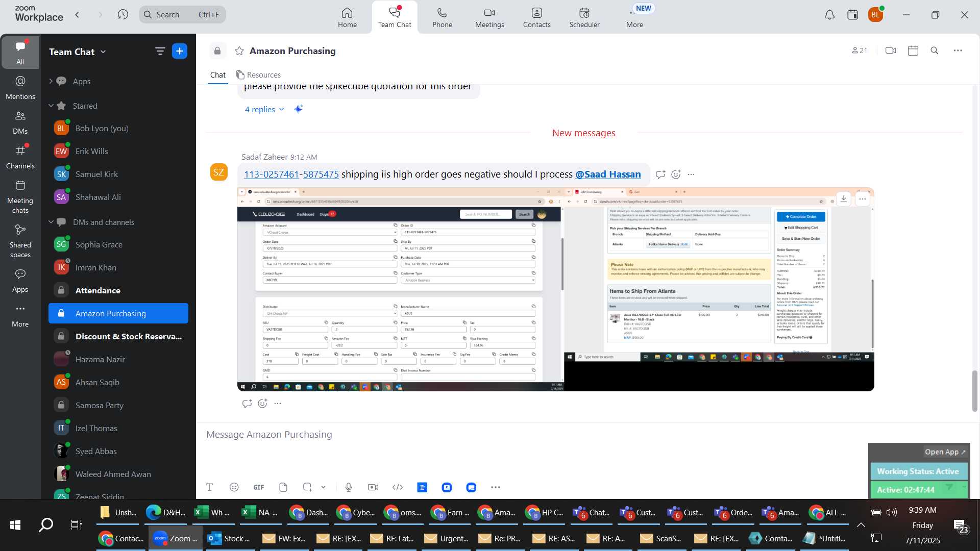Open the 5875475 link in message

pyautogui.click(x=321, y=174)
